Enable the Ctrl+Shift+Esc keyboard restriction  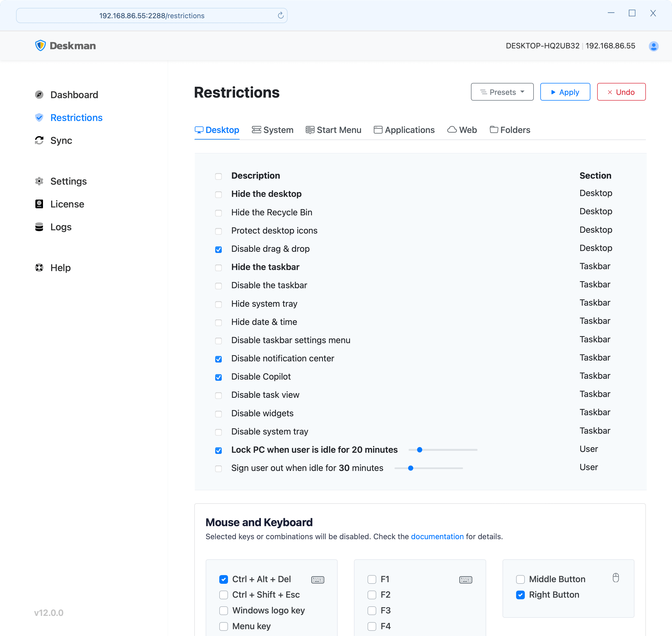click(223, 594)
